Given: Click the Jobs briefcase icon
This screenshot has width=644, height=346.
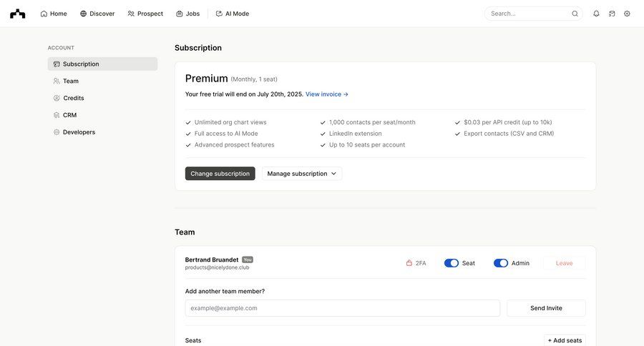Looking at the screenshot, I should coord(180,14).
